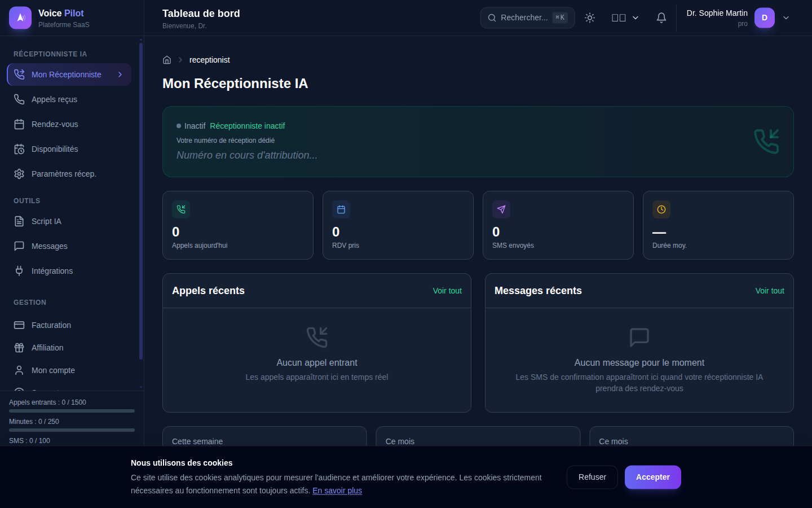Click the Durée moy. clock icon
The height and width of the screenshot is (508, 812).
[661, 209]
